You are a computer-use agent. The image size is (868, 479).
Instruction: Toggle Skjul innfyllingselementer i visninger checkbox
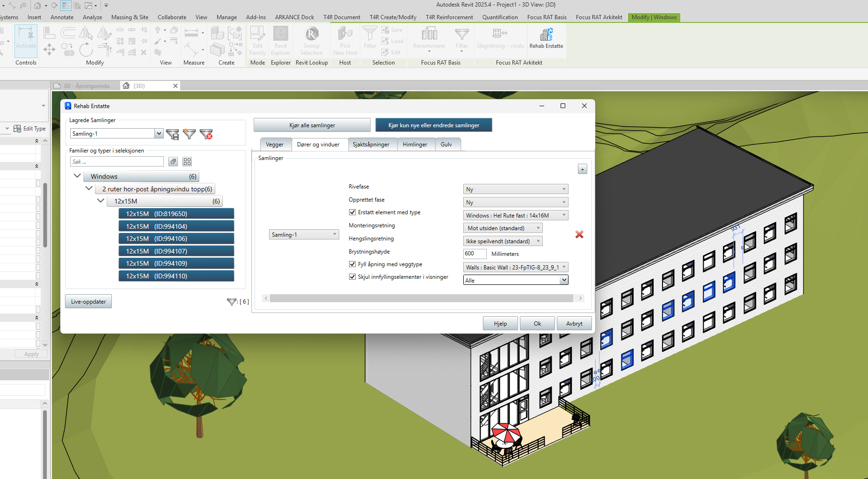tap(352, 277)
